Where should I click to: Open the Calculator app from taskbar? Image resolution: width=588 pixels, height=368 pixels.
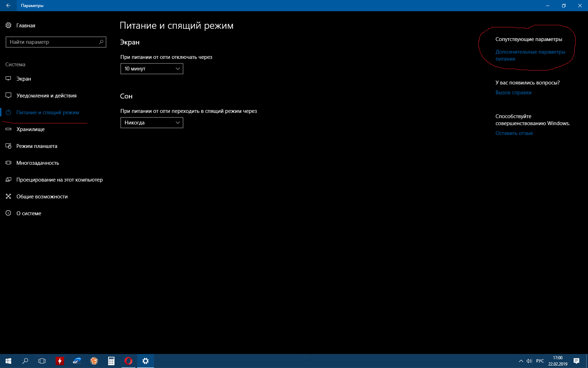[111, 361]
